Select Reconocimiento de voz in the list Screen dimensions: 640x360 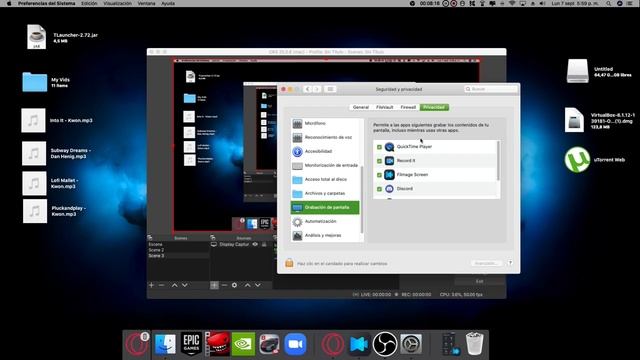click(326, 138)
